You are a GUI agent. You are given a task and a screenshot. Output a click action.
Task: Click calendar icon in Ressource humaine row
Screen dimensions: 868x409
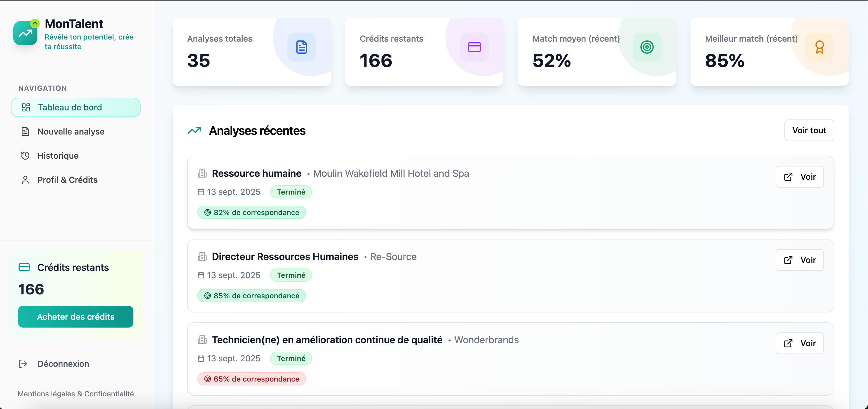(201, 192)
